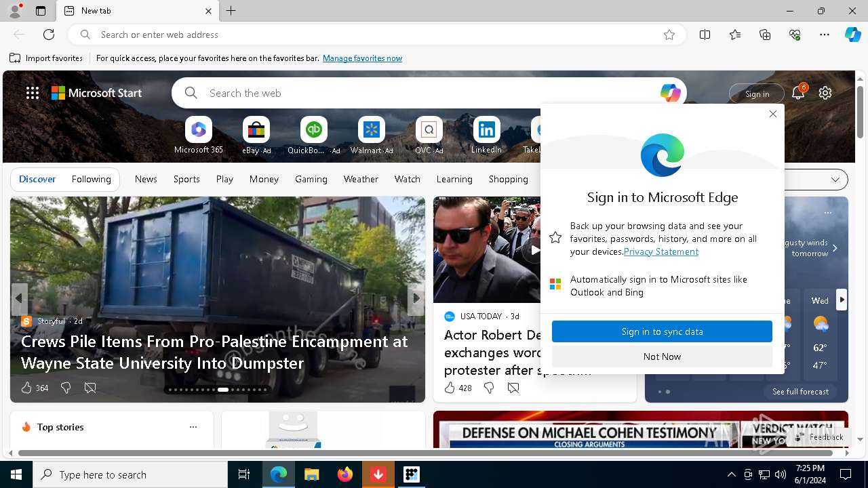Image resolution: width=868 pixels, height=488 pixels.
Task: Hide the Wayne State dumpster story
Action: click(90, 388)
